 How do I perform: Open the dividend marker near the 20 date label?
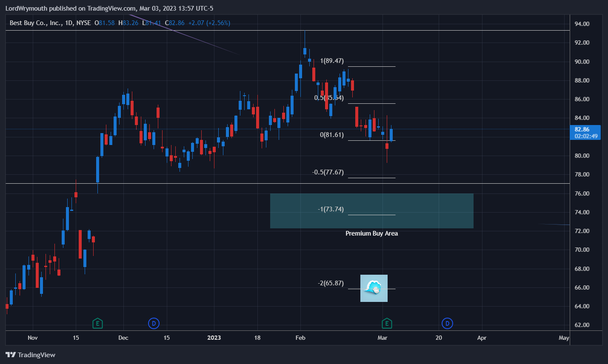tap(447, 324)
